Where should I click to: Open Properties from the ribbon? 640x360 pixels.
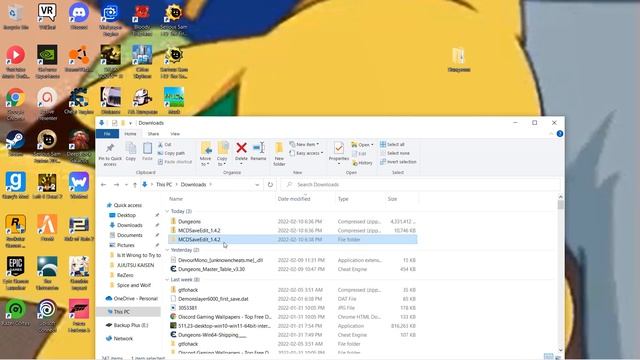click(339, 153)
